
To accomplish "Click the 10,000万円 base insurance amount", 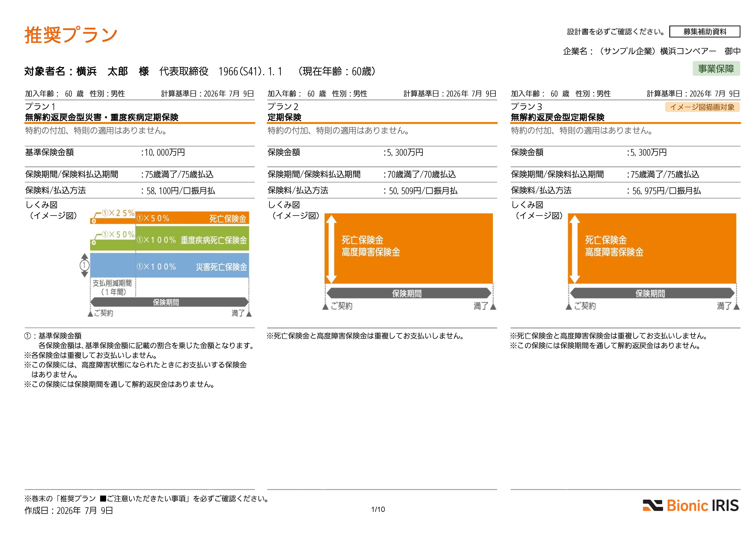I will tap(165, 152).
